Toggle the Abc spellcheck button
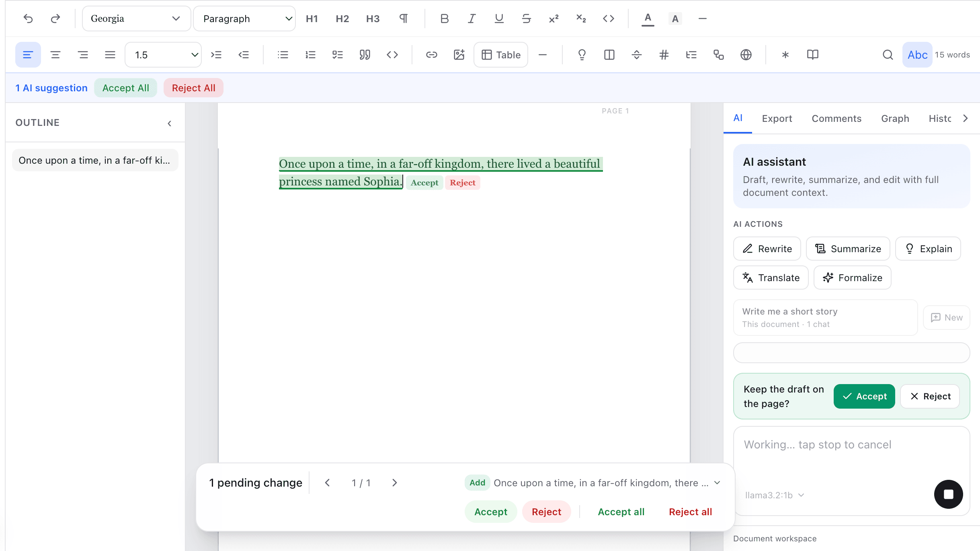Image resolution: width=980 pixels, height=551 pixels. click(917, 55)
